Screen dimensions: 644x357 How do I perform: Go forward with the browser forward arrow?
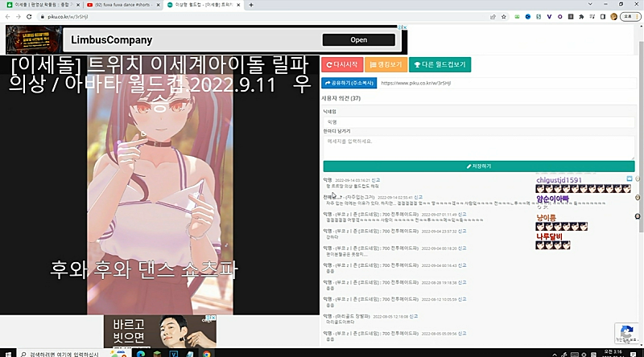(x=18, y=17)
